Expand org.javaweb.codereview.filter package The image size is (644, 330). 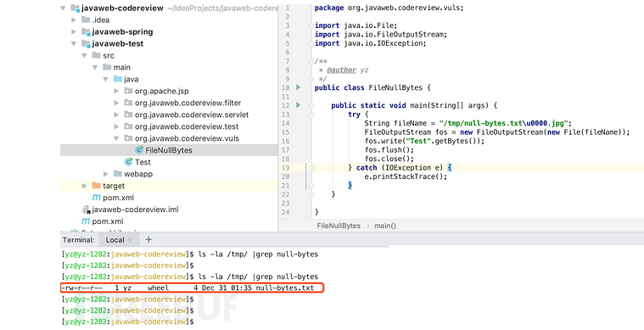tap(116, 103)
